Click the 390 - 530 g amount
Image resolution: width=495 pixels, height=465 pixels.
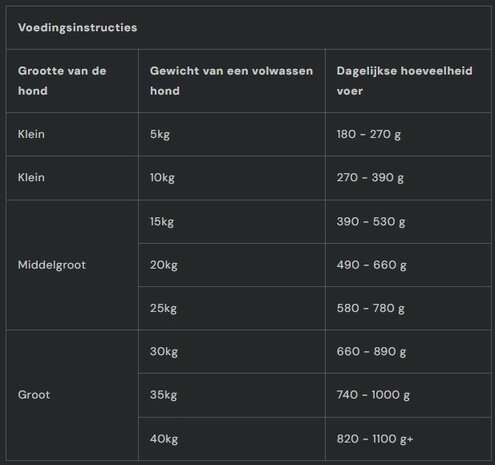point(371,222)
